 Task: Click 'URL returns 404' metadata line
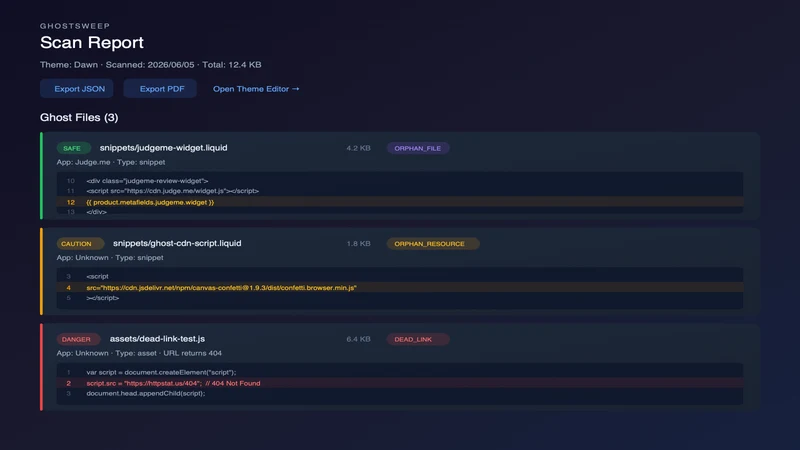click(x=139, y=353)
